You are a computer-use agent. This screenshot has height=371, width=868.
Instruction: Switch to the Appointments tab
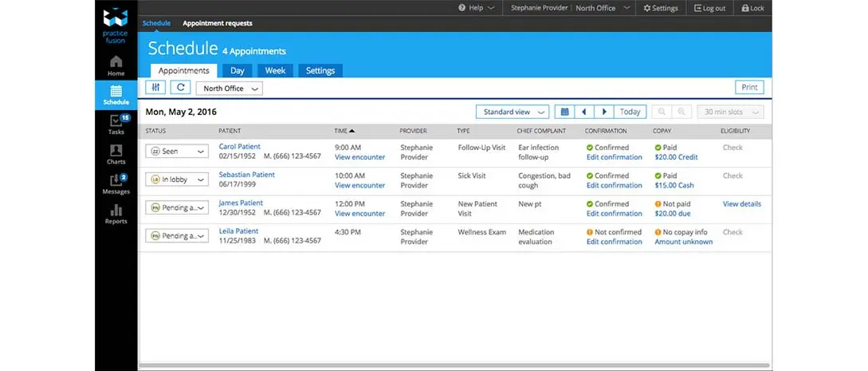[184, 71]
